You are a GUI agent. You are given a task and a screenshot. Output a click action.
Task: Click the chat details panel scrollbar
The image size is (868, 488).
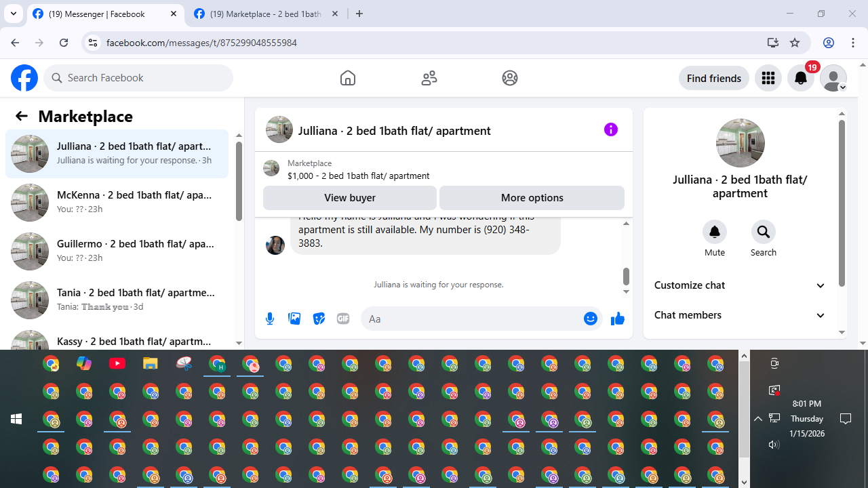842,203
